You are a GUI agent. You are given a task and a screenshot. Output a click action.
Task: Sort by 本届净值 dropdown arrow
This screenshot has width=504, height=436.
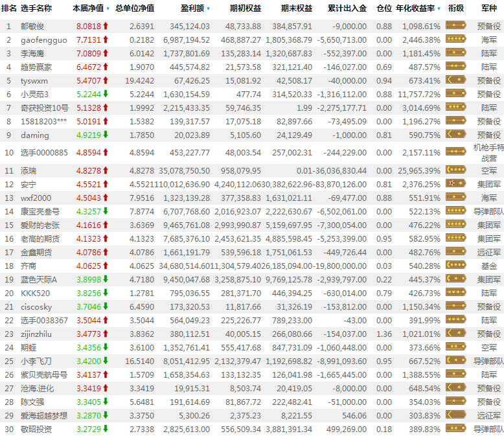pyautogui.click(x=108, y=8)
